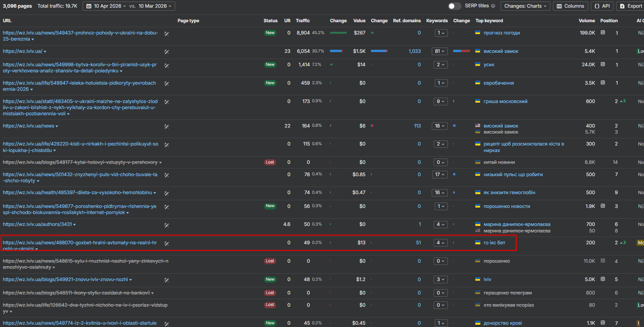The width and height of the screenshot is (644, 327).
Task: Click the wand icon in the authors/3431 row
Action: pos(166,225)
